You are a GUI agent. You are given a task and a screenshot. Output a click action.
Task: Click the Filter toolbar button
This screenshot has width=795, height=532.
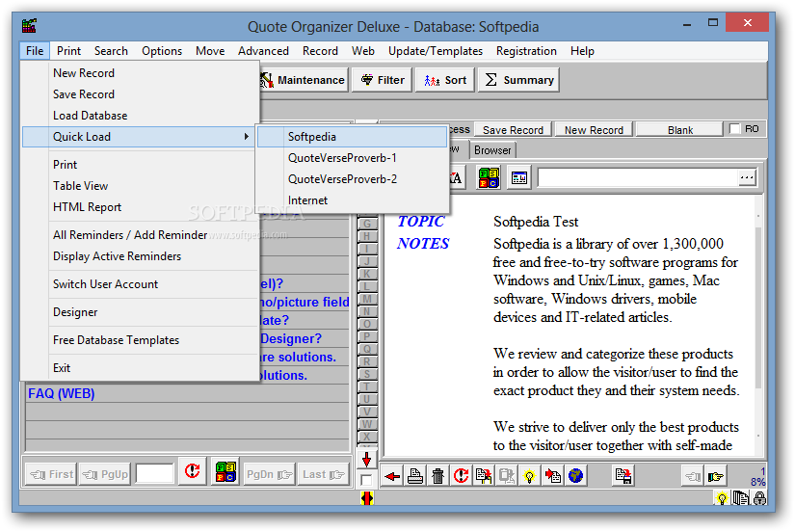tap(383, 80)
